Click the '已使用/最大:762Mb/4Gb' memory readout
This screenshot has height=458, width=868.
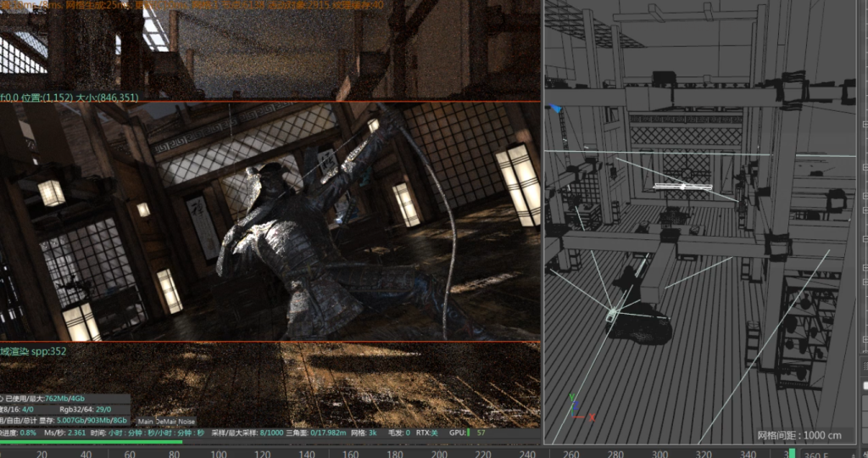45,398
